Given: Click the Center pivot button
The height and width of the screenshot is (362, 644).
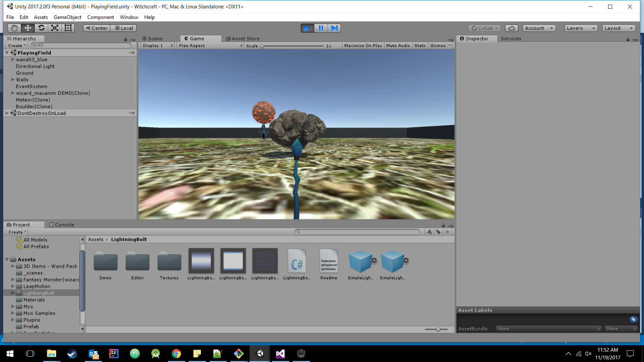Looking at the screenshot, I should [97, 28].
